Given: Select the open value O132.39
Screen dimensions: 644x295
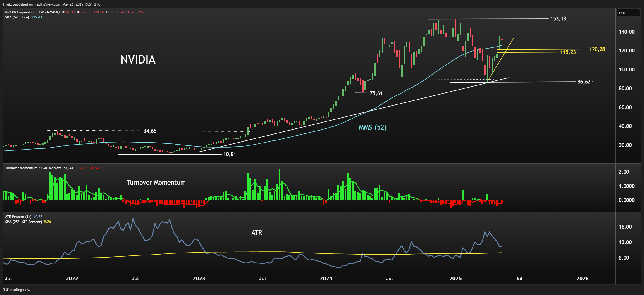Looking at the screenshot, I should tap(68, 12).
